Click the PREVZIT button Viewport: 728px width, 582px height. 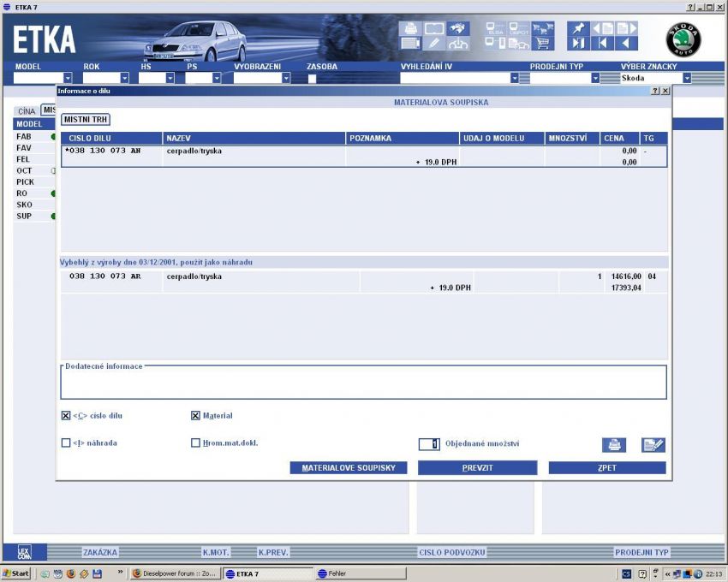(477, 468)
